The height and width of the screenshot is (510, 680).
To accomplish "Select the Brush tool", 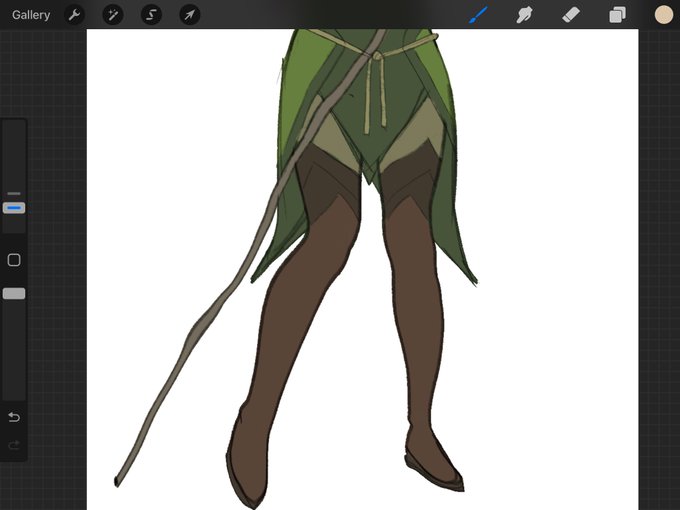I will (478, 15).
